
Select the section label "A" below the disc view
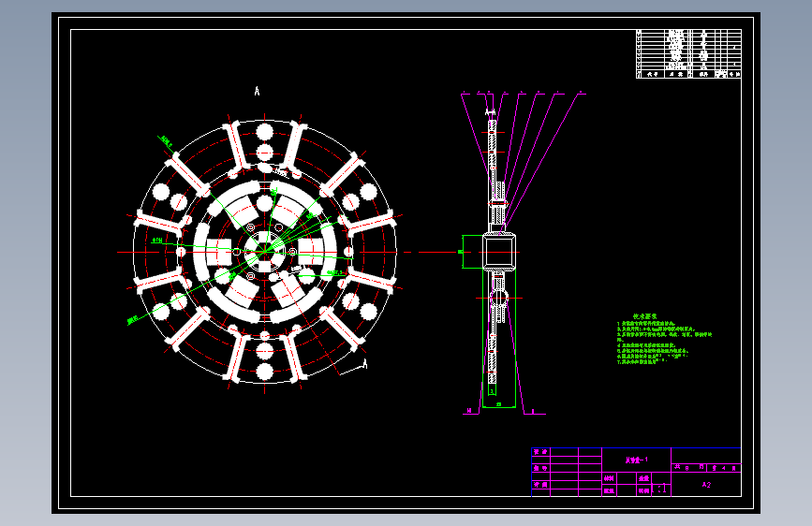point(364,364)
